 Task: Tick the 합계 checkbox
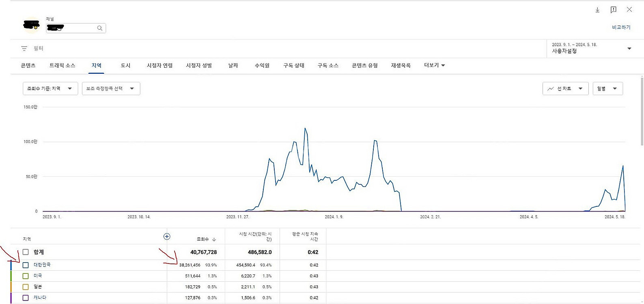point(26,252)
